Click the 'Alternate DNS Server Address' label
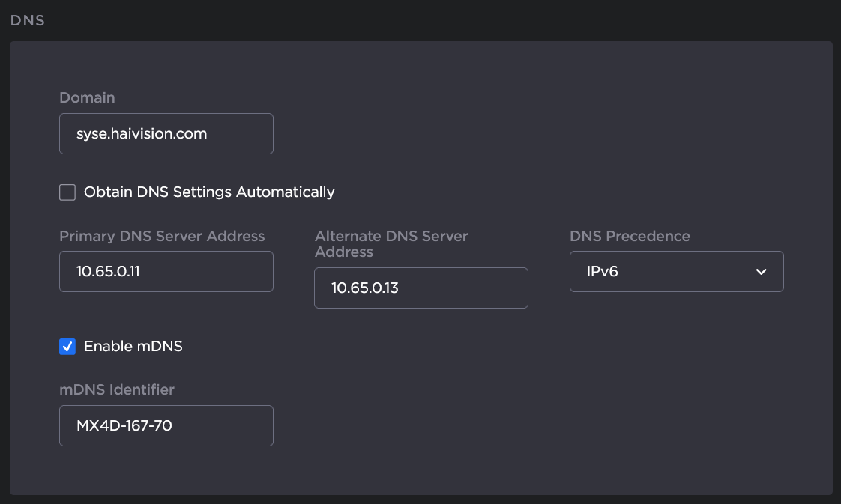 391,244
